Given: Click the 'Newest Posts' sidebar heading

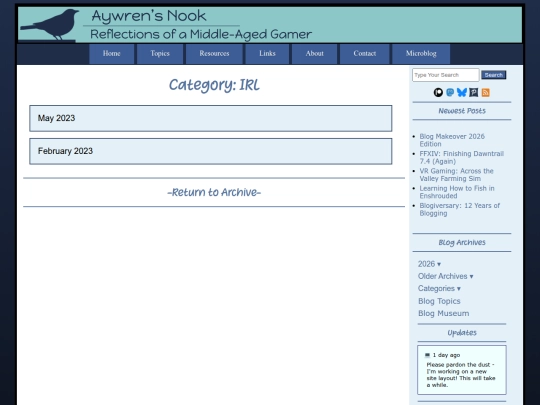Looking at the screenshot, I should 462,111.
